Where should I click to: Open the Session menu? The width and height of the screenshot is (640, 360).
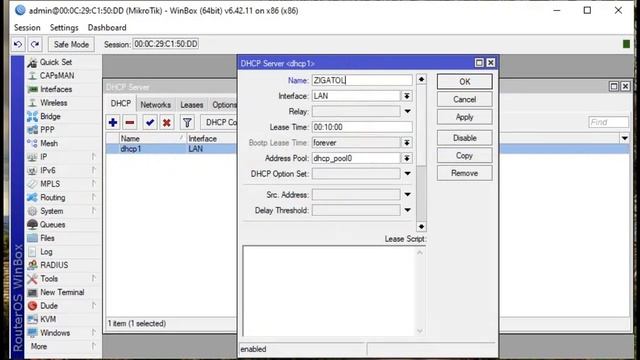click(x=27, y=27)
